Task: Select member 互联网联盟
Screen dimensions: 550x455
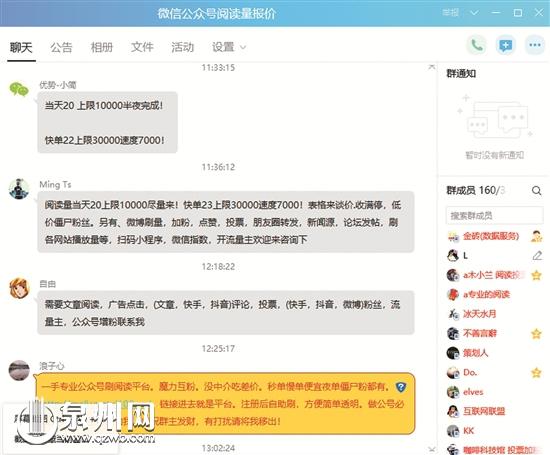Action: point(495,411)
